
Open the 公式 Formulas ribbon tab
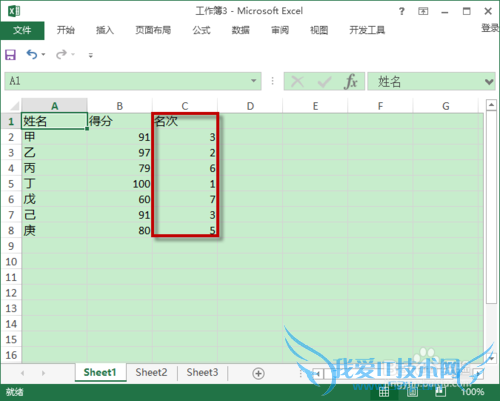(x=201, y=30)
